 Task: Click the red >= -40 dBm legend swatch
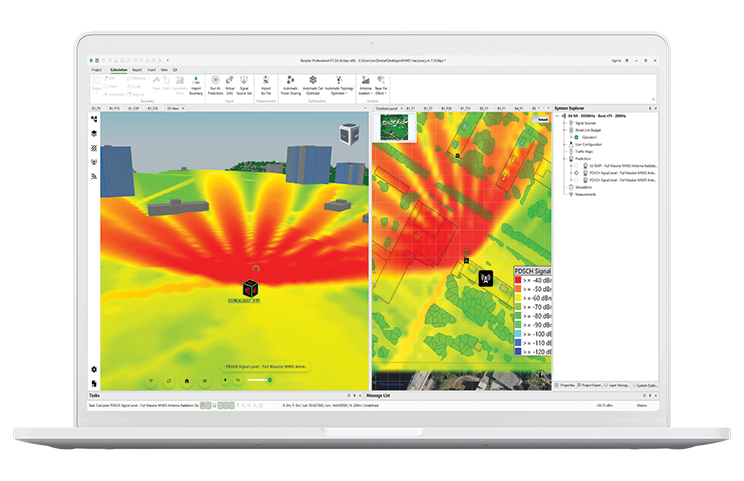pyautogui.click(x=518, y=280)
